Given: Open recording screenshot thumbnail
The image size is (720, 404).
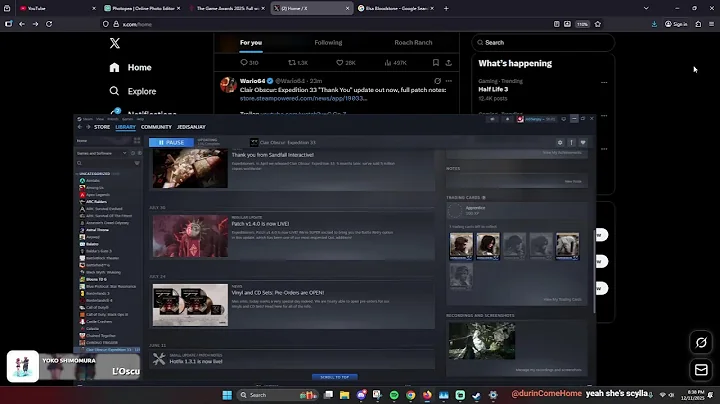Looking at the screenshot, I should [482, 341].
